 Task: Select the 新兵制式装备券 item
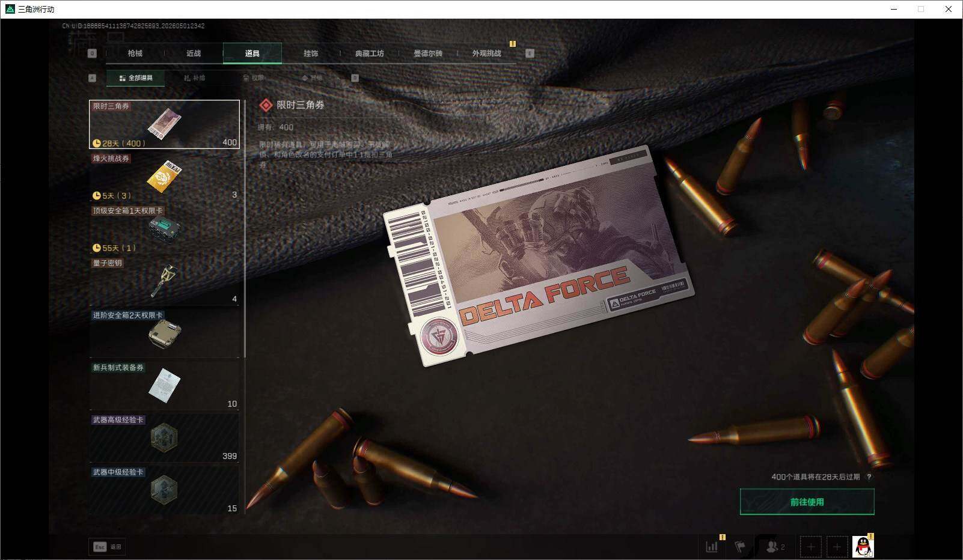tap(164, 386)
